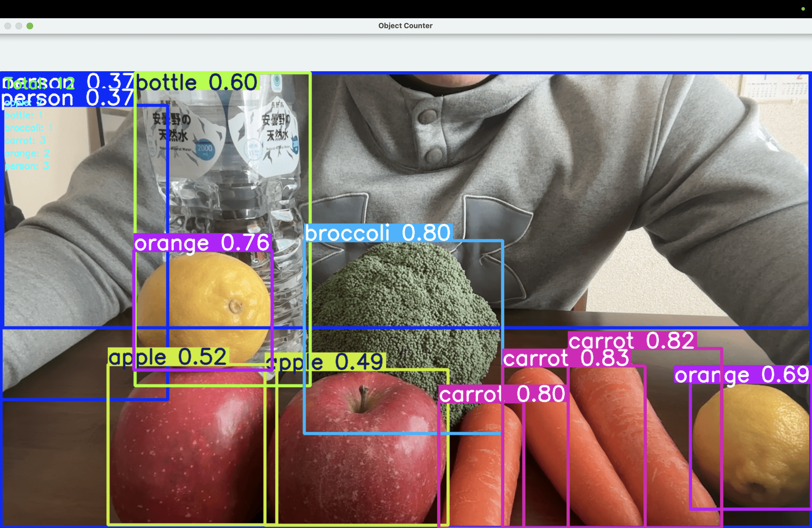Click the green zoom window button
The width and height of the screenshot is (812, 528).
coord(30,26)
